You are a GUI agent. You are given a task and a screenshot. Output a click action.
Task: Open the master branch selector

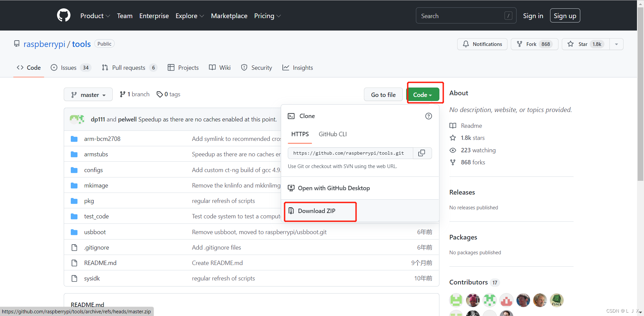(x=88, y=95)
